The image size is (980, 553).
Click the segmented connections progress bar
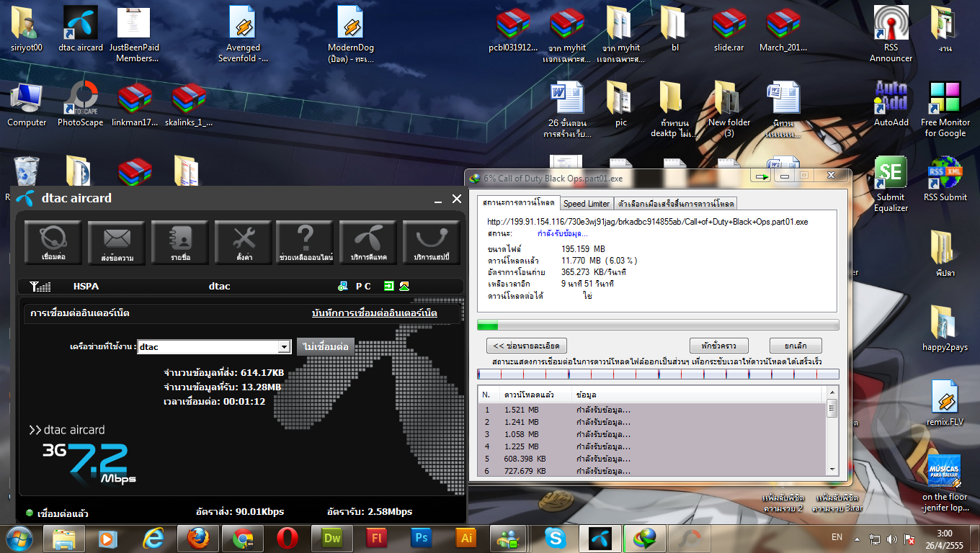pyautogui.click(x=658, y=374)
